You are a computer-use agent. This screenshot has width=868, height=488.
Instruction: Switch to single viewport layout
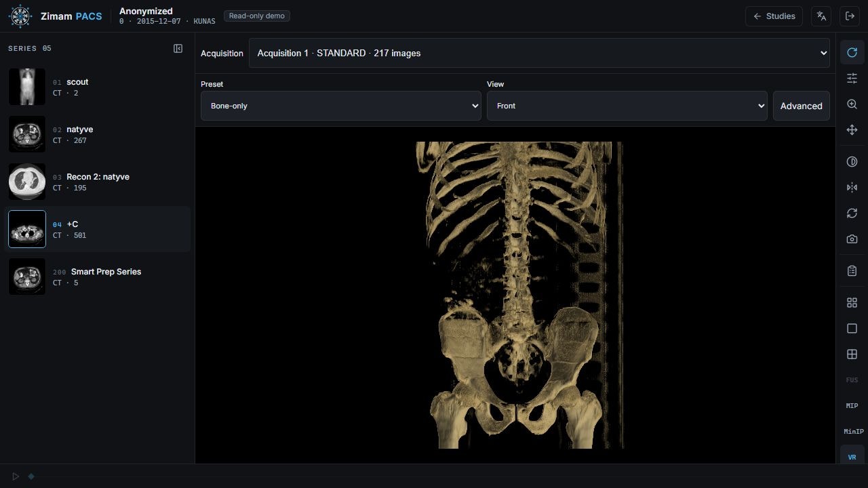point(852,329)
